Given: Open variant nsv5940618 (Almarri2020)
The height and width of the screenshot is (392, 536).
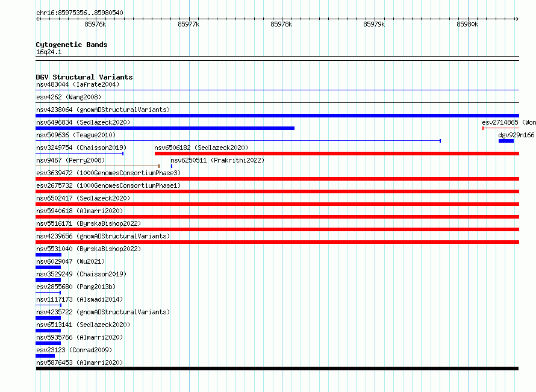Looking at the screenshot, I should [x=79, y=211].
